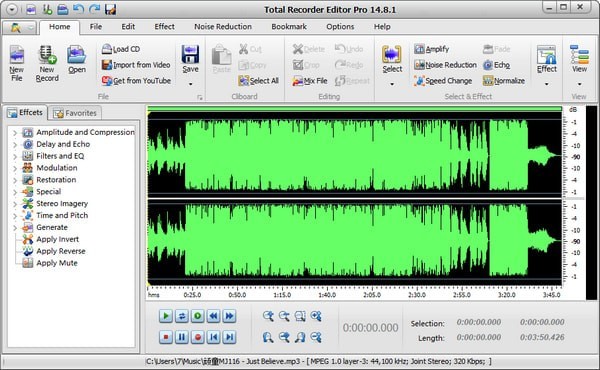The width and height of the screenshot is (600, 370).
Task: Toggle loop playback button
Action: 182,316
